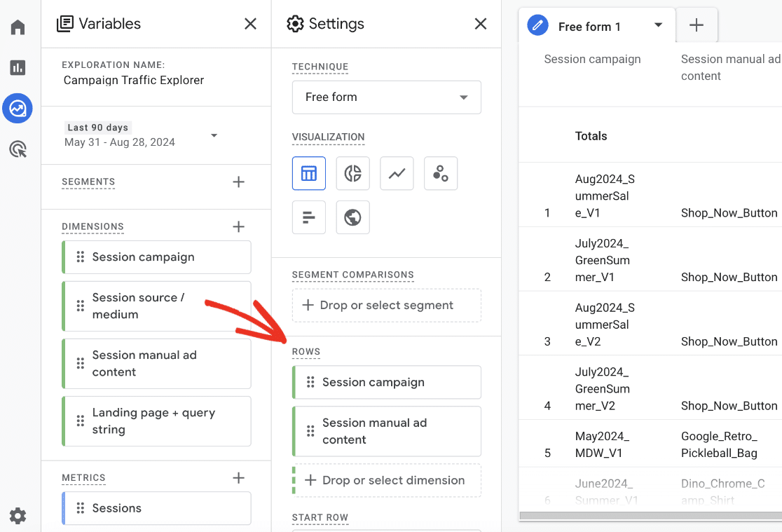Click the blue pencil icon on Free form 1

pyautogui.click(x=537, y=25)
